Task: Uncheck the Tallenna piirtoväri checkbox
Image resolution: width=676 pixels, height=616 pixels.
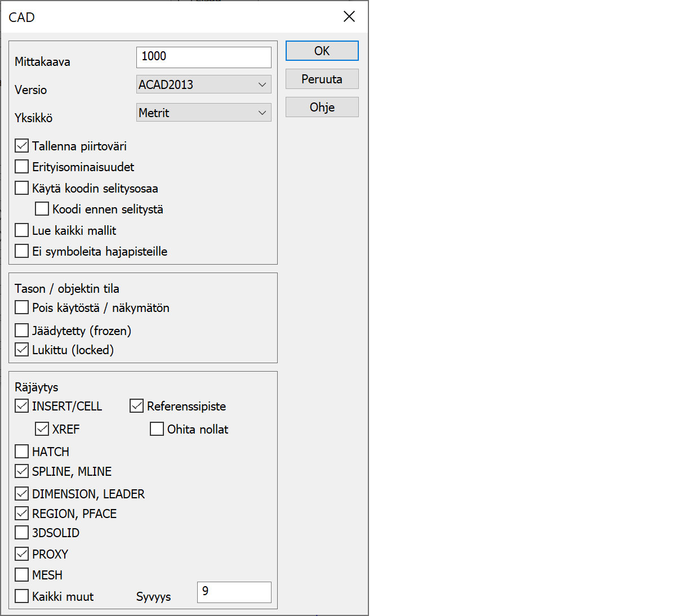Action: (22, 146)
